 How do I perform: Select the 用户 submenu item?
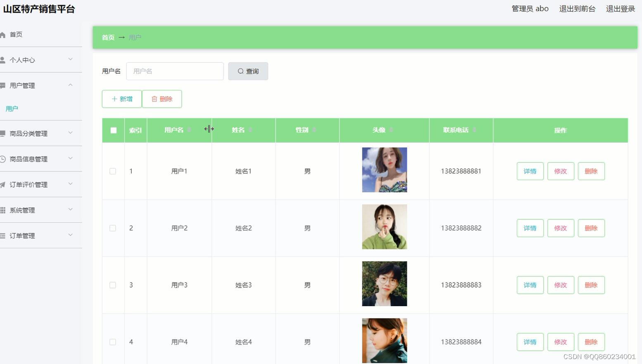(x=12, y=109)
